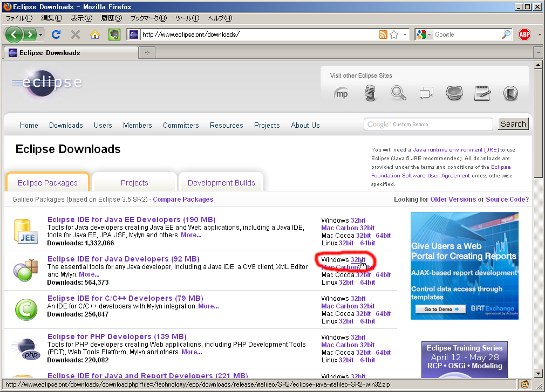Viewport: 545px width, 392px height.
Task: Open the Java runtime environment (JRE) link
Action: point(455,150)
